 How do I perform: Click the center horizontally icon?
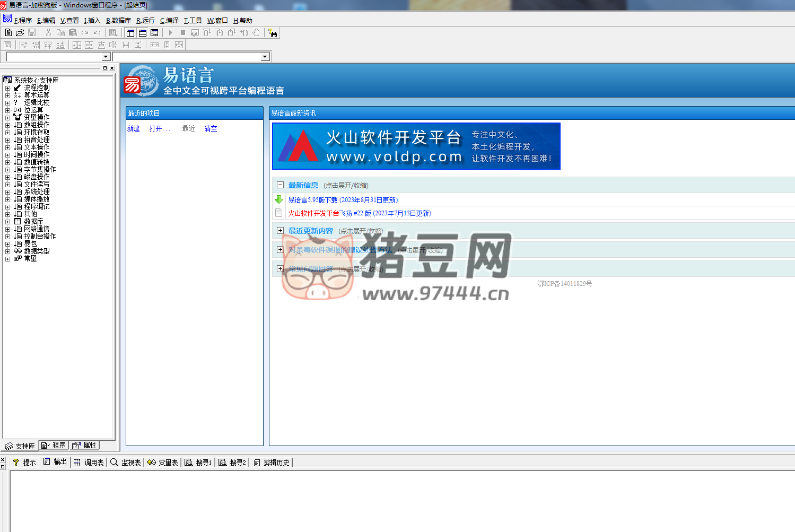[76, 45]
